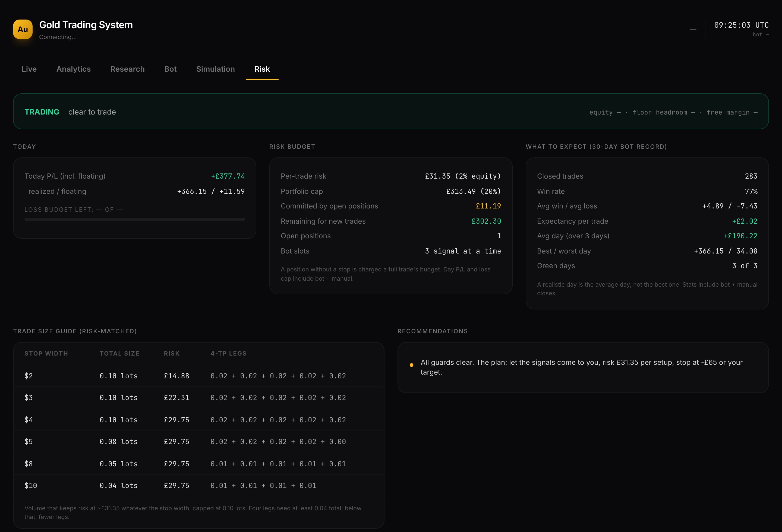Screen dimensions: 782x532
Task: Click the loss budget progress bar
Action: 135,219
